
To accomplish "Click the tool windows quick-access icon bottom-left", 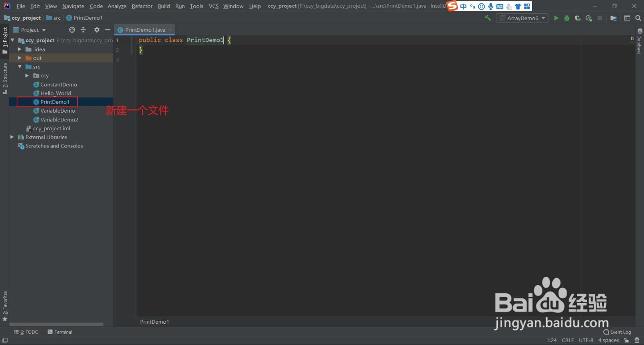I will click(x=5, y=340).
